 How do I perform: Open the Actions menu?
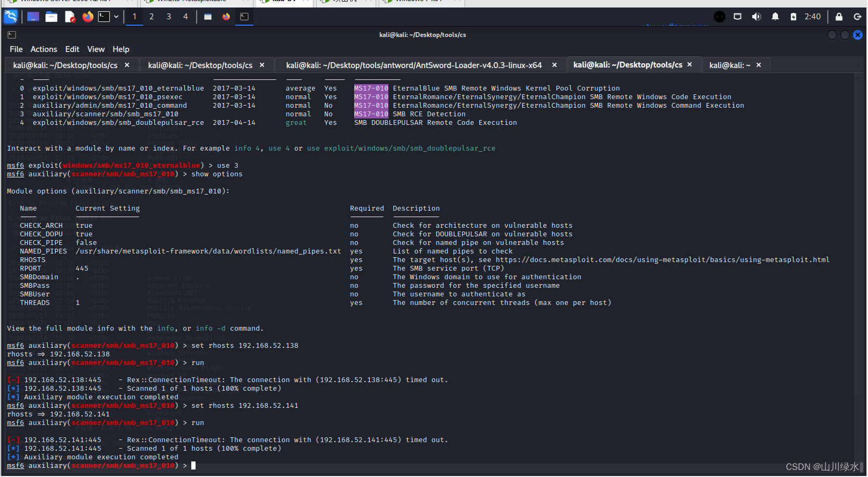43,49
